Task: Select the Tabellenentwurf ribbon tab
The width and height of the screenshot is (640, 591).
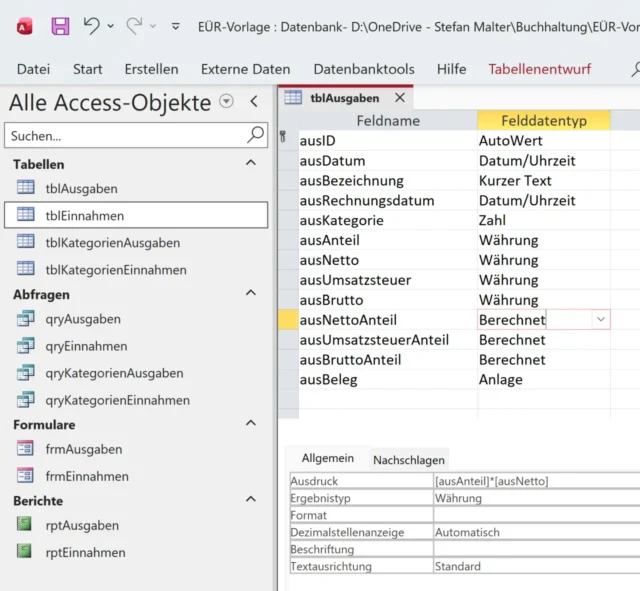Action: pyautogui.click(x=540, y=69)
